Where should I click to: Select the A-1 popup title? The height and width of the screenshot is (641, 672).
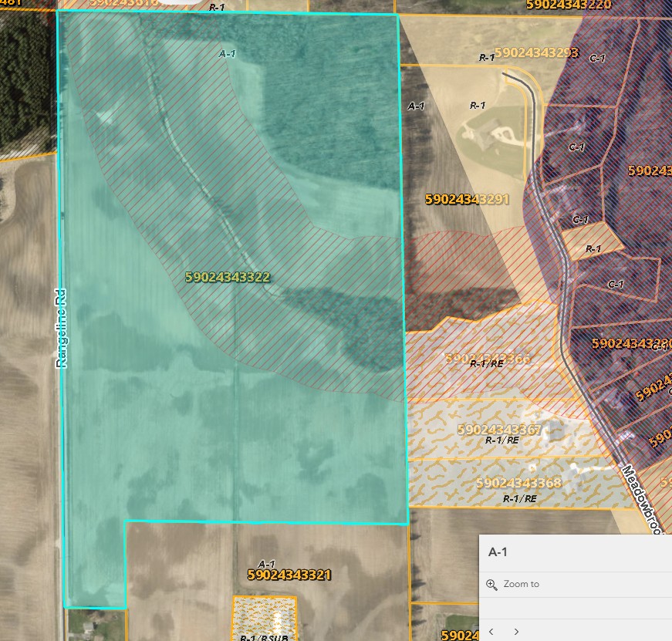(x=498, y=552)
